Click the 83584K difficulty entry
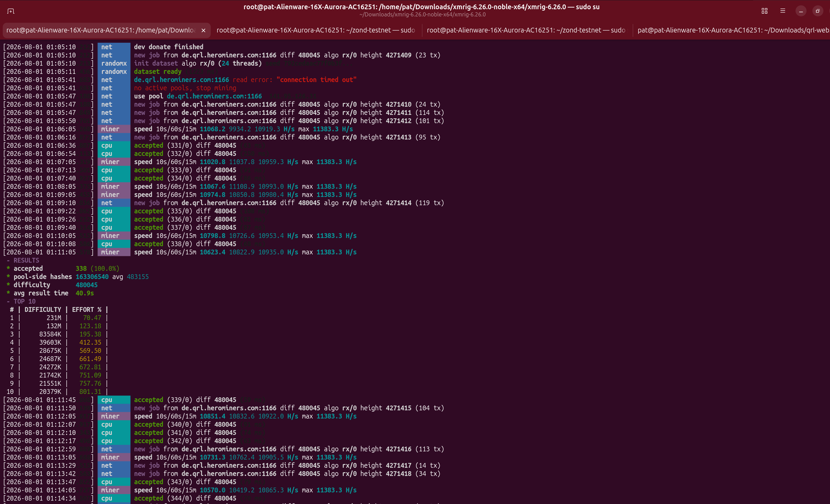 click(x=50, y=334)
